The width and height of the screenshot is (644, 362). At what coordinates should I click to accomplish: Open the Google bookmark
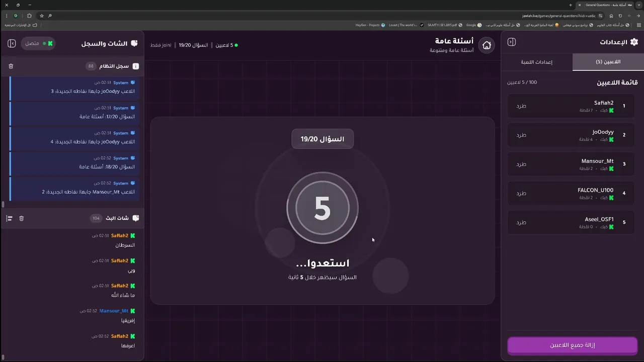click(473, 25)
